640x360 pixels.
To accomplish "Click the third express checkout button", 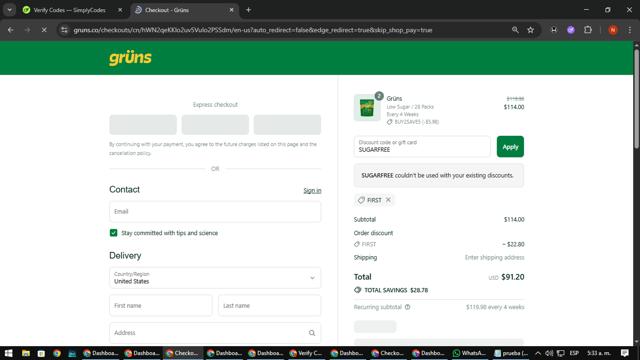I will pyautogui.click(x=287, y=124).
